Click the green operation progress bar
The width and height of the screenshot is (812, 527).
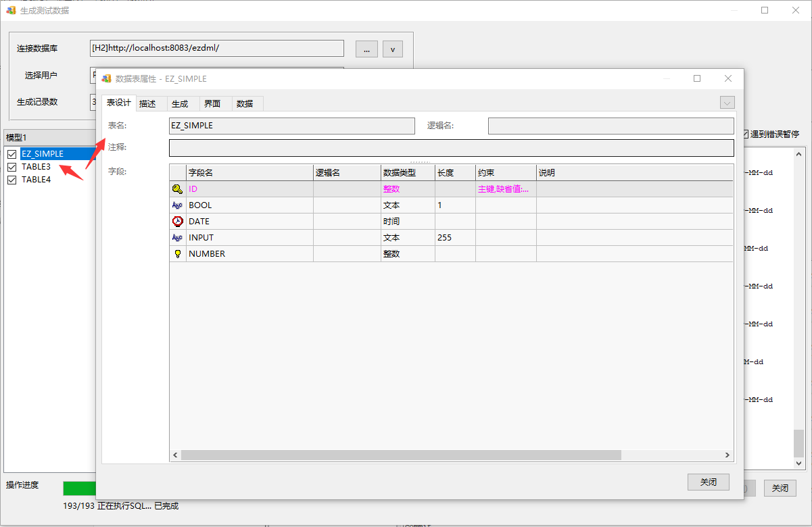coord(79,488)
